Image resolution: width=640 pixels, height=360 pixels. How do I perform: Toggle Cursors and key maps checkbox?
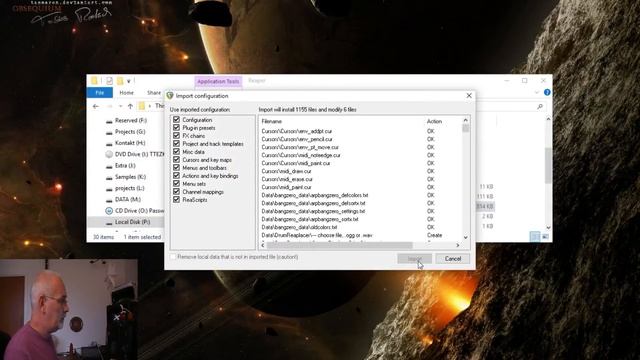point(176,160)
